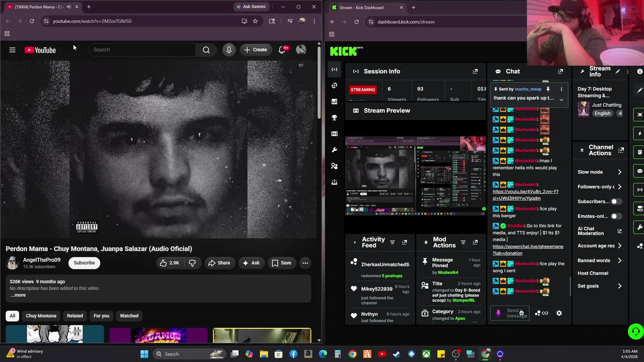The height and width of the screenshot is (362, 644).
Task: Select the Chuy Montana filter chip
Action: 41,316
